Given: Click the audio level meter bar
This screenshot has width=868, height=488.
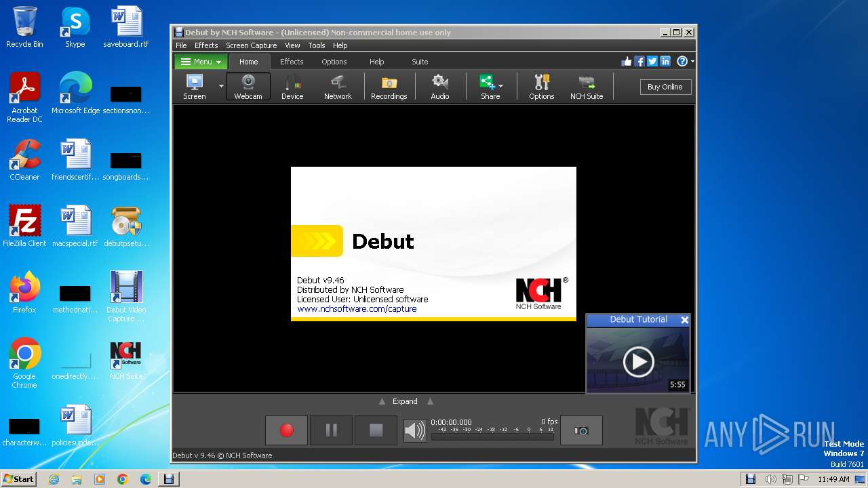Looking at the screenshot, I should [x=492, y=437].
